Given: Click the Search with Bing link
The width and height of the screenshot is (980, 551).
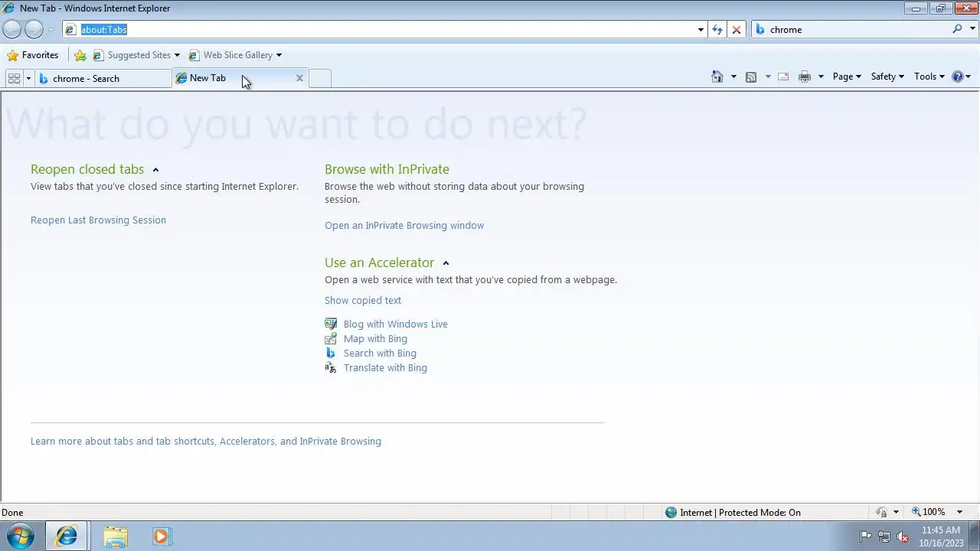Looking at the screenshot, I should pos(380,353).
